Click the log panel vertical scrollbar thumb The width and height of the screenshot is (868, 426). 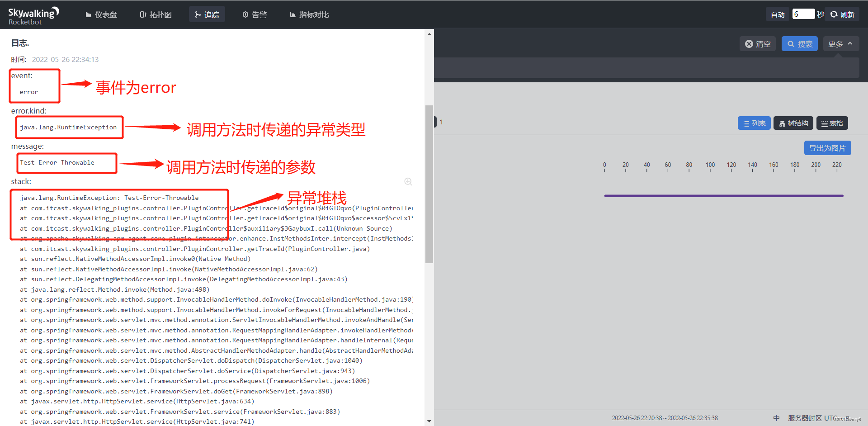429,184
